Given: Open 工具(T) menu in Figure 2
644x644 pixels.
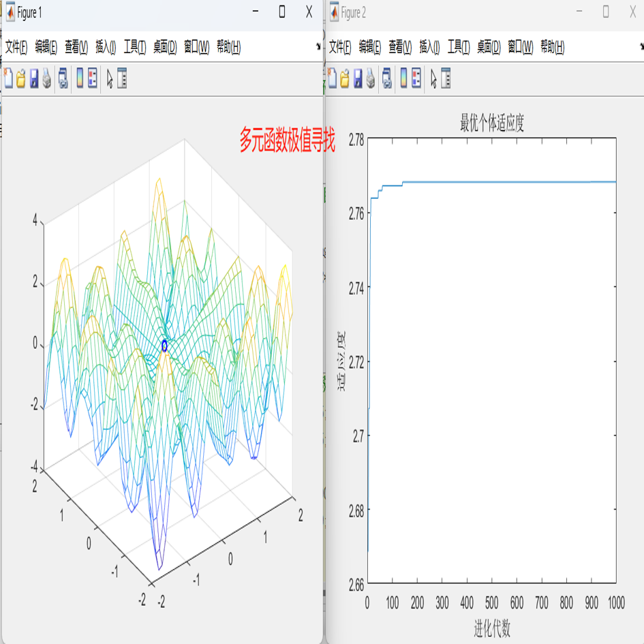Looking at the screenshot, I should coord(459,47).
